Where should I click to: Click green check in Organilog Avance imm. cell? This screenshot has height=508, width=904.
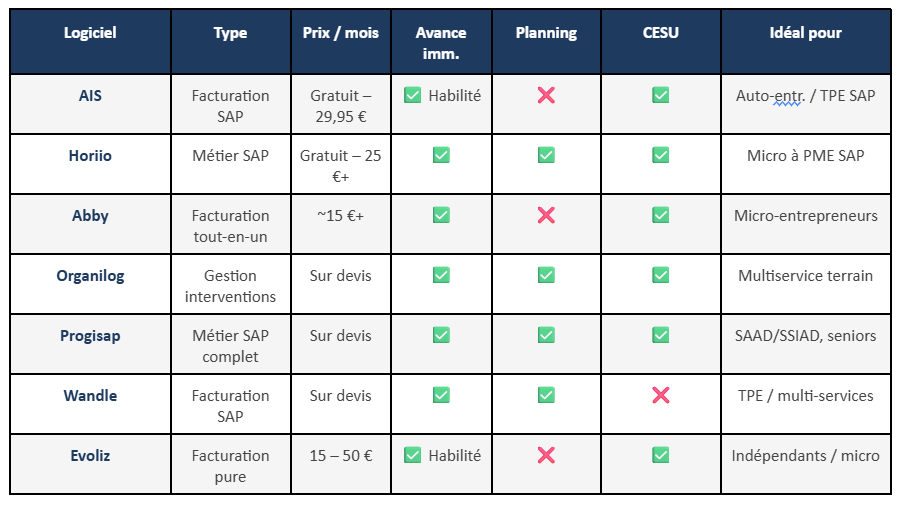(x=441, y=275)
